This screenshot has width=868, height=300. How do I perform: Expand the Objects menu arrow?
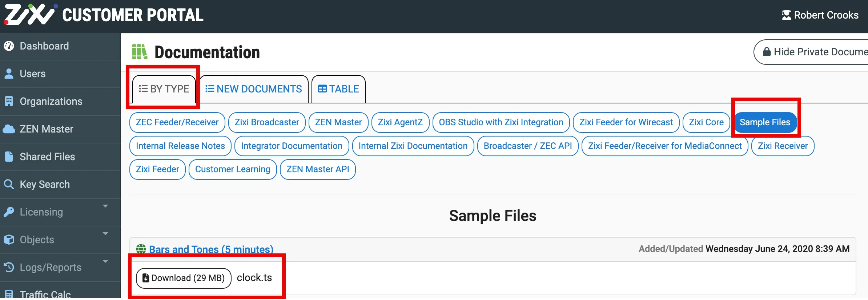pos(105,234)
